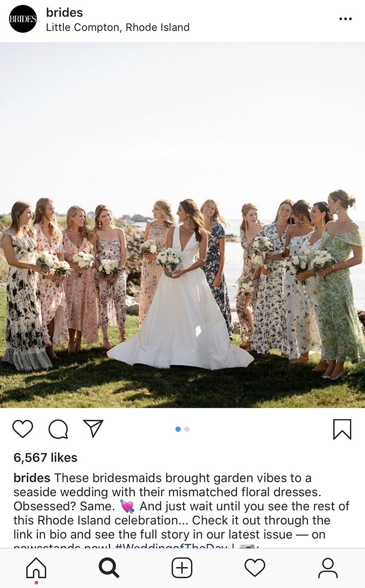Tap brides username in caption
The image size is (365, 588).
(x=32, y=478)
